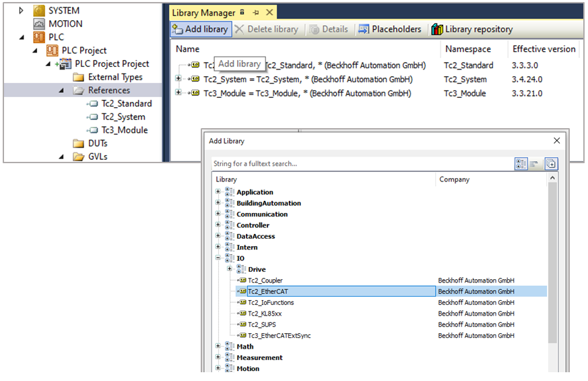Select Tc3_EtherCATExtSync library
This screenshot has width=588, height=381.
click(280, 336)
